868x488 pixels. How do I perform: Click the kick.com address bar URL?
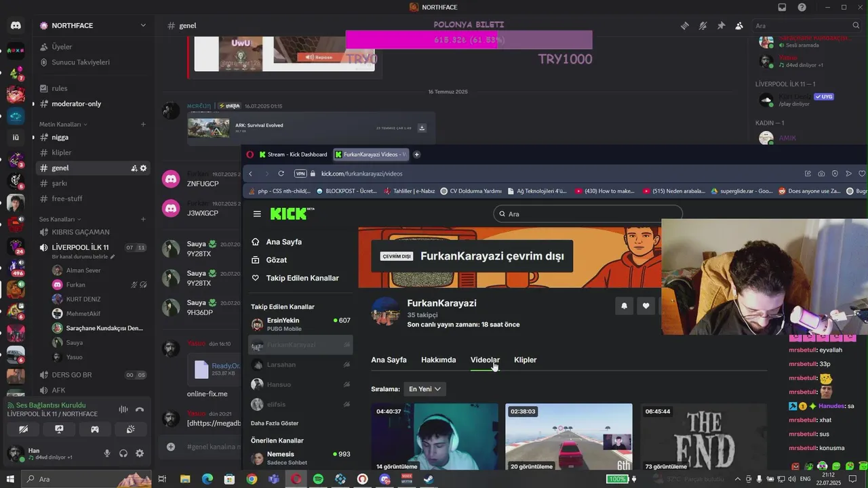361,174
